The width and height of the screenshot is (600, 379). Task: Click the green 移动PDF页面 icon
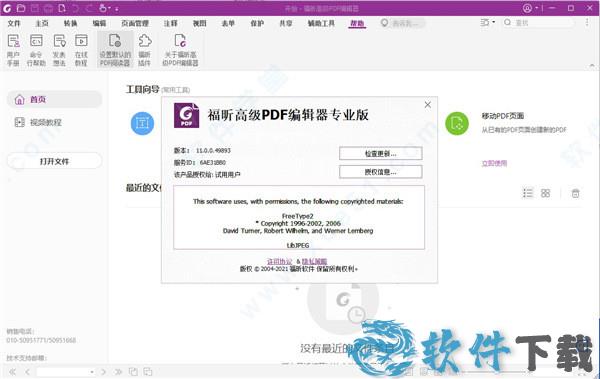coord(457,123)
